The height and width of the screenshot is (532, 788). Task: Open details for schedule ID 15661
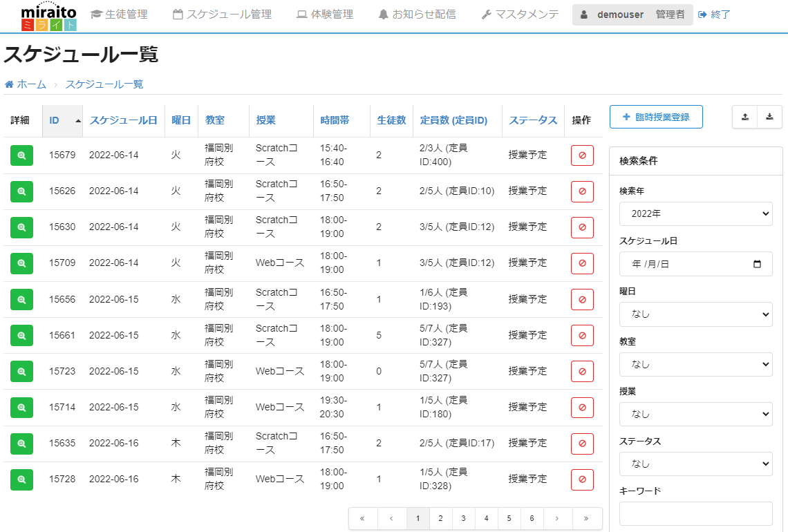pos(21,336)
